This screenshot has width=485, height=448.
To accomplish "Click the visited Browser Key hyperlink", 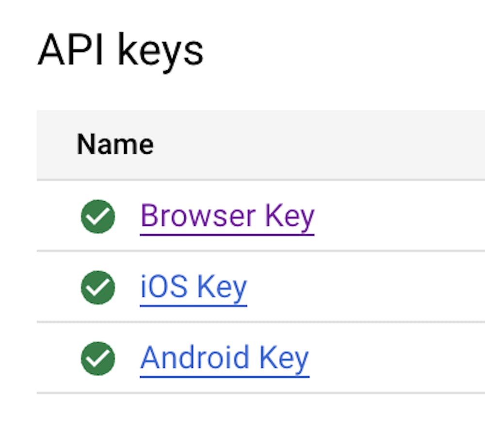I will click(227, 216).
